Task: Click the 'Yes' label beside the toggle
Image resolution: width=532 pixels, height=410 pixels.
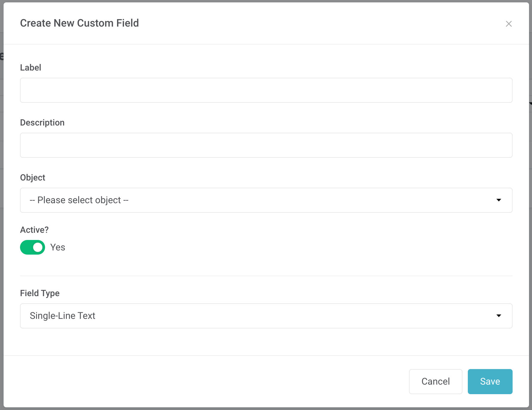Action: (x=58, y=247)
